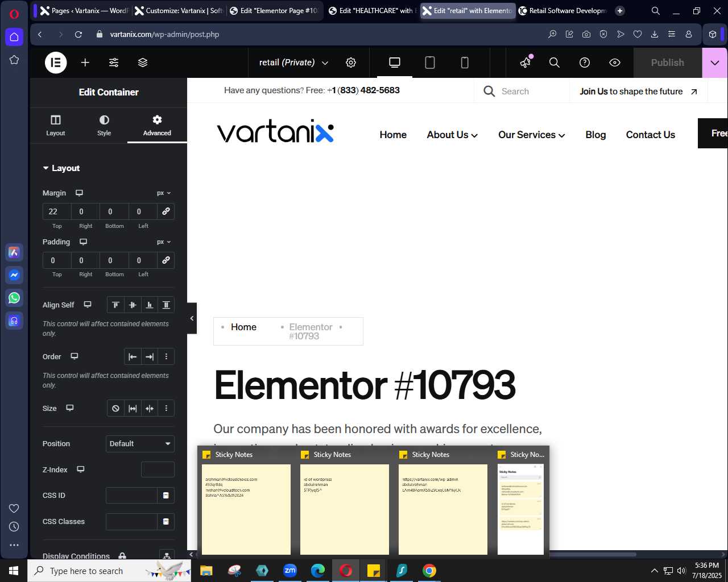The image size is (728, 582).
Task: Open Padding responsive device icon
Action: click(x=83, y=242)
